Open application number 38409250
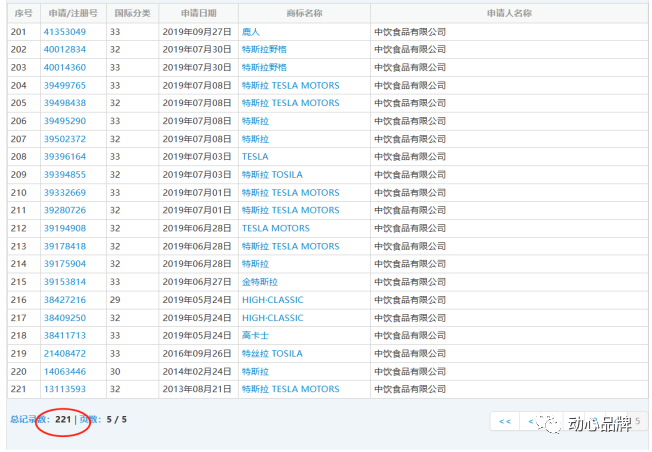The width and height of the screenshot is (652, 452). click(x=65, y=318)
